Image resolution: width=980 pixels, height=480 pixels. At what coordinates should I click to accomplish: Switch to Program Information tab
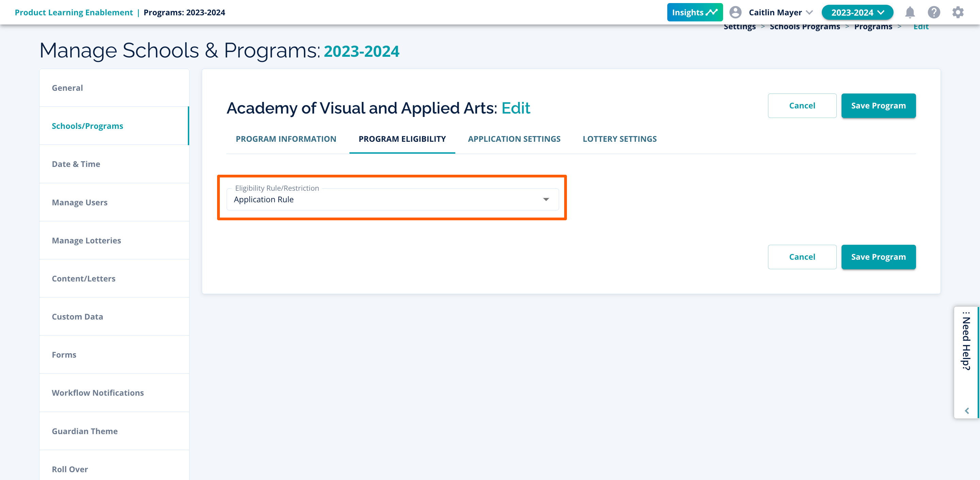pyautogui.click(x=286, y=139)
